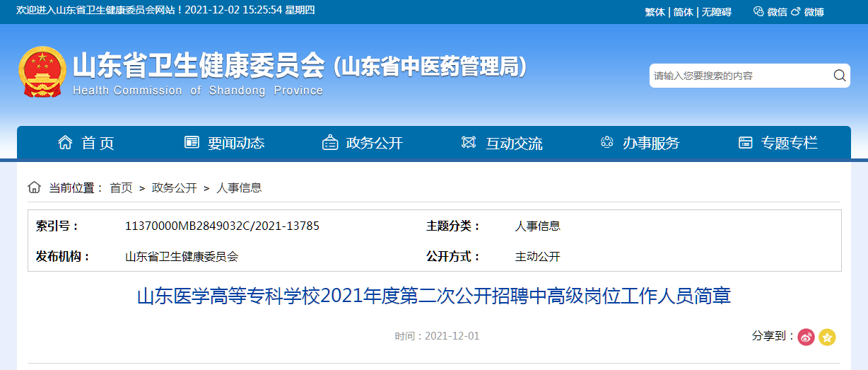
Task: Share the article to Weibo
Action: coord(807,337)
